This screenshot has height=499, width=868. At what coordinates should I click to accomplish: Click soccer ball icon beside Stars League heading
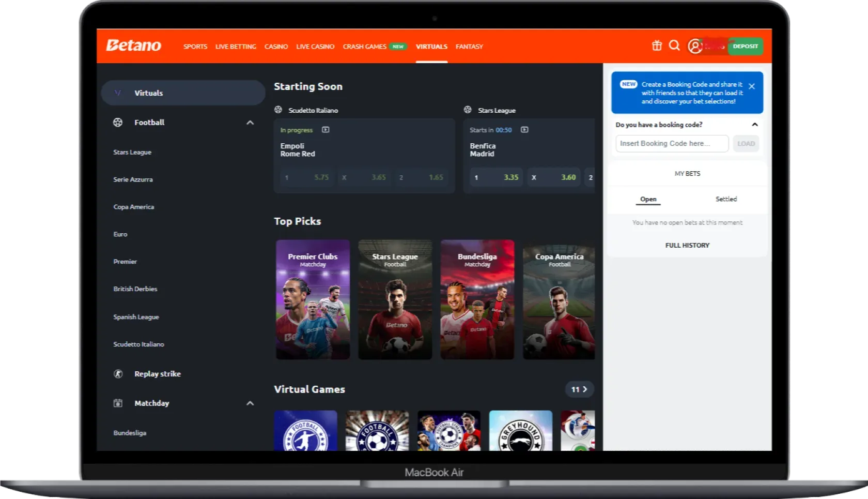point(468,110)
